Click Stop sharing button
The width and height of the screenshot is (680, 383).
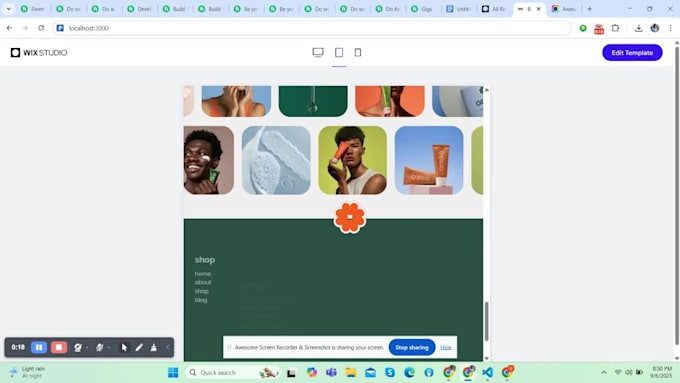412,347
